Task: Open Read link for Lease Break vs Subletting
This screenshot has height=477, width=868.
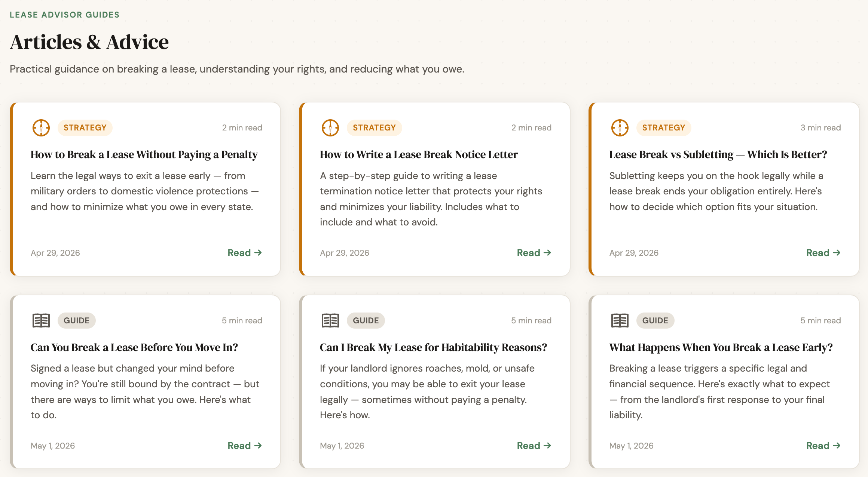Action: point(823,253)
